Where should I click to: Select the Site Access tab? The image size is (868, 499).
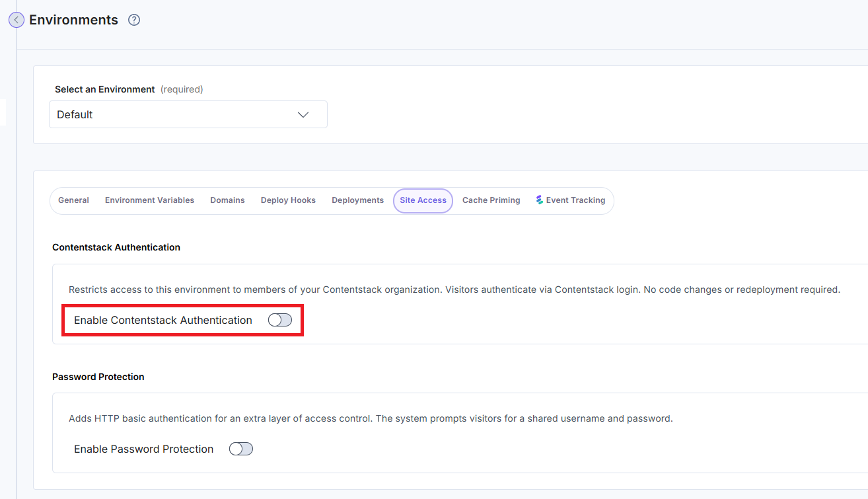423,200
